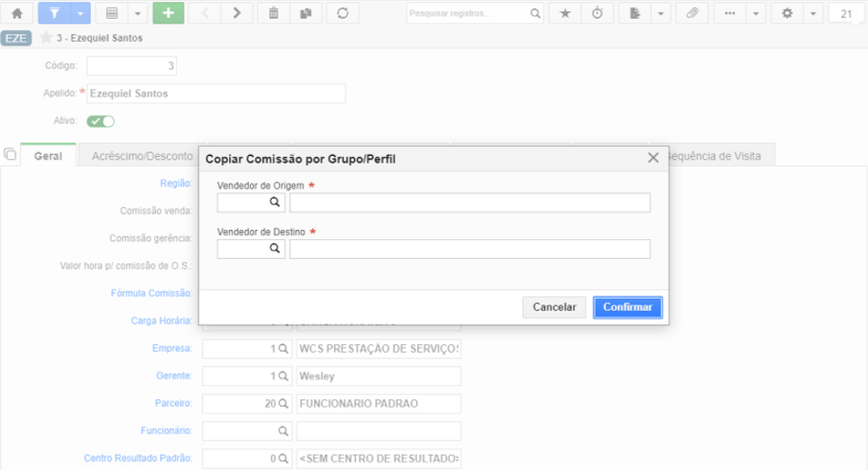Open grid view mode dropdown arrow
The height and width of the screenshot is (470, 868).
137,13
